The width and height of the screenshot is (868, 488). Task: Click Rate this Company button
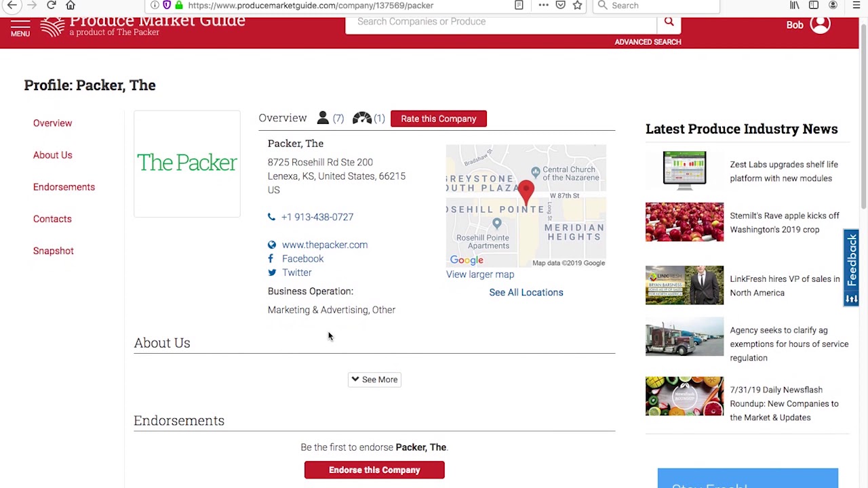[x=438, y=119]
